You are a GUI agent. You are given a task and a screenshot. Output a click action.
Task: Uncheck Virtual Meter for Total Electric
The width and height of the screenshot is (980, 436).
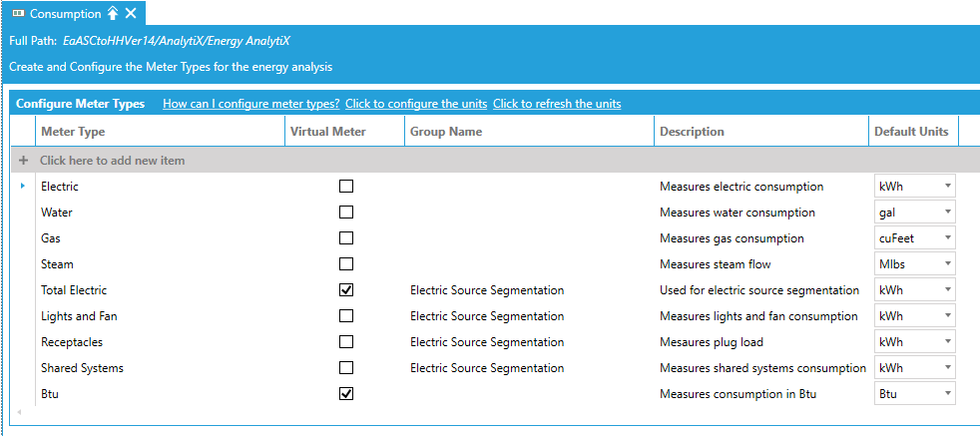click(x=346, y=290)
